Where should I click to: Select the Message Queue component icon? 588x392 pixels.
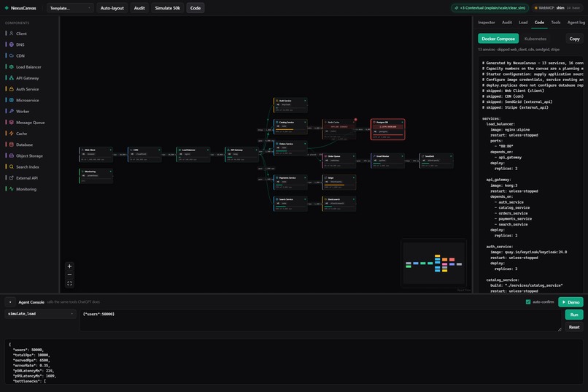tap(11, 123)
